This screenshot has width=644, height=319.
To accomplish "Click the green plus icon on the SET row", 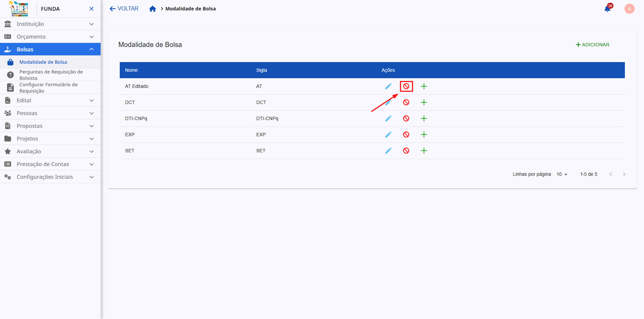I will 424,151.
